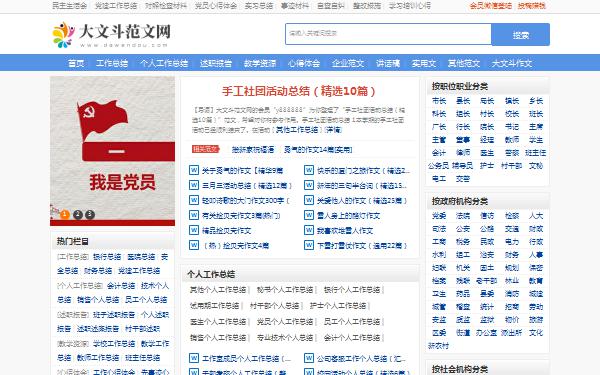
Task: Switch to slide 3 carousel indicator
Action: click(90, 215)
